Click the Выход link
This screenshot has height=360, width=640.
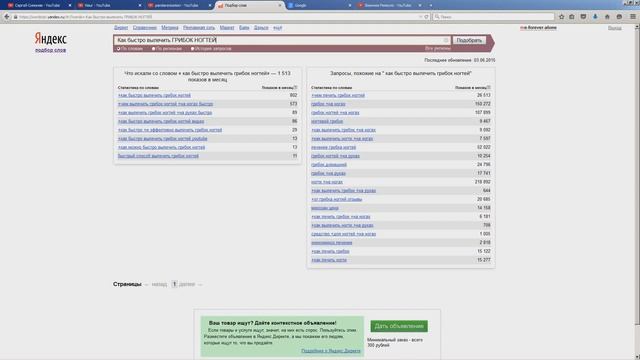point(614,28)
